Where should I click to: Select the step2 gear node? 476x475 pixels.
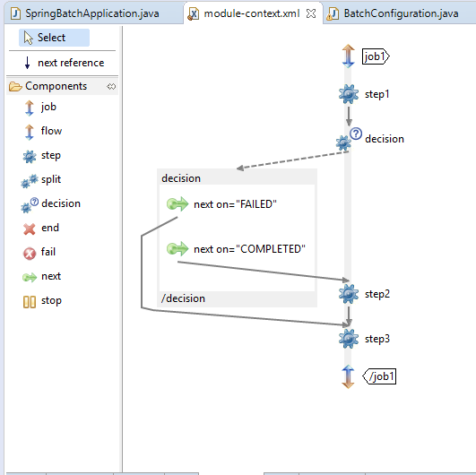(349, 294)
